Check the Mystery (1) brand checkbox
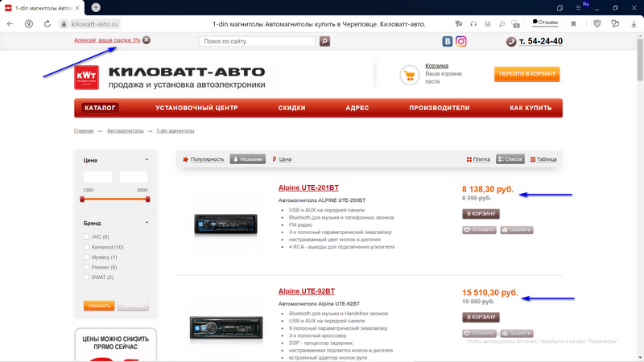Viewport: 644px width, 362px height. coord(86,257)
